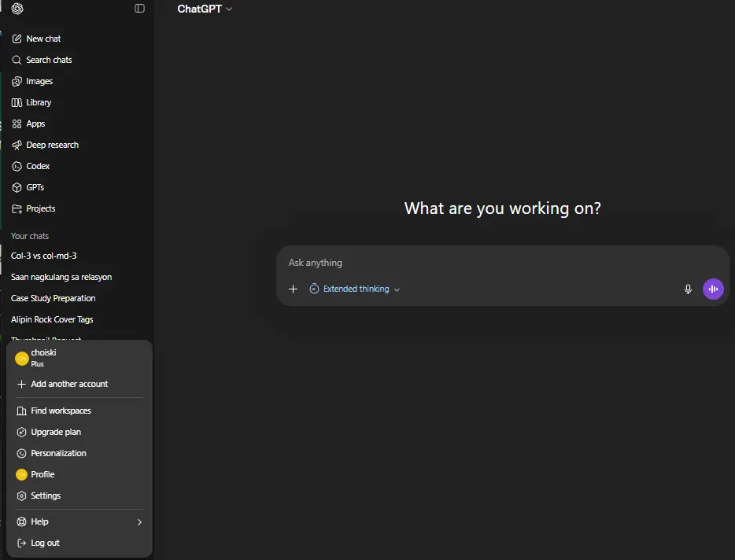Click the Personalization icon

(x=21, y=453)
